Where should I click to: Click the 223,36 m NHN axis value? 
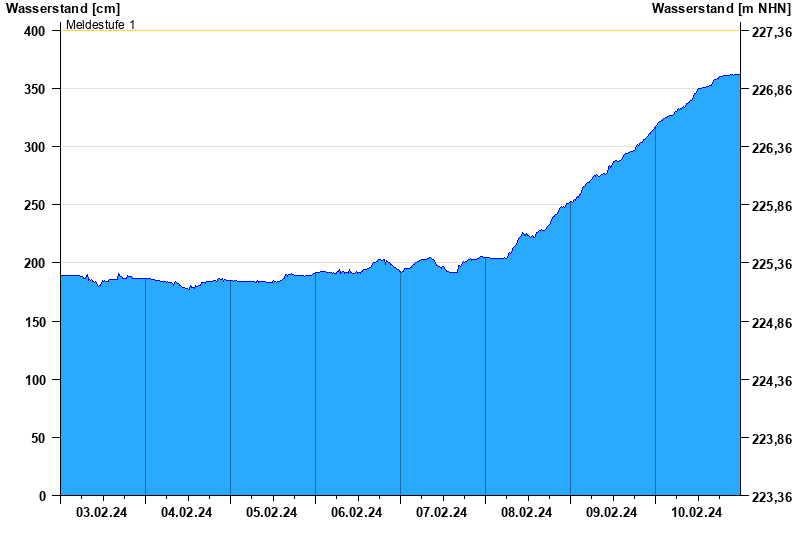pyautogui.click(x=771, y=497)
